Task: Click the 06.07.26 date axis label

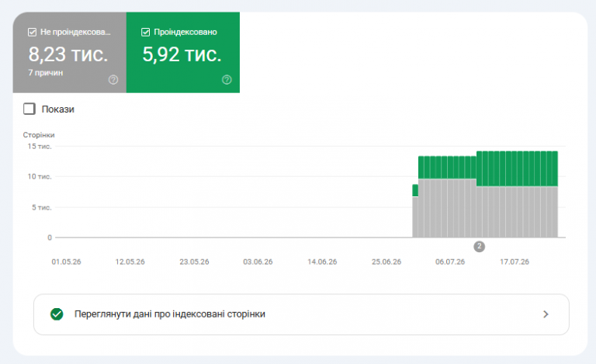Action: (450, 262)
